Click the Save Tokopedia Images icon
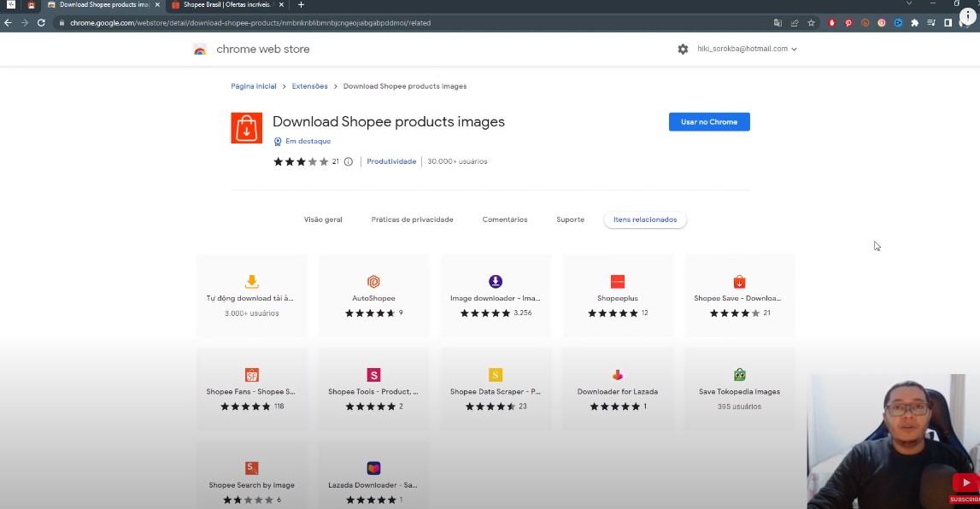The image size is (980, 509). click(x=739, y=374)
